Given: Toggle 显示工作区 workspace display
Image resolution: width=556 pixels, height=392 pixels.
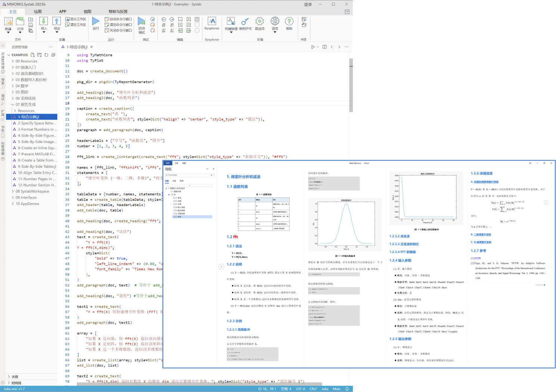Looking at the screenshot, I should [75, 19].
